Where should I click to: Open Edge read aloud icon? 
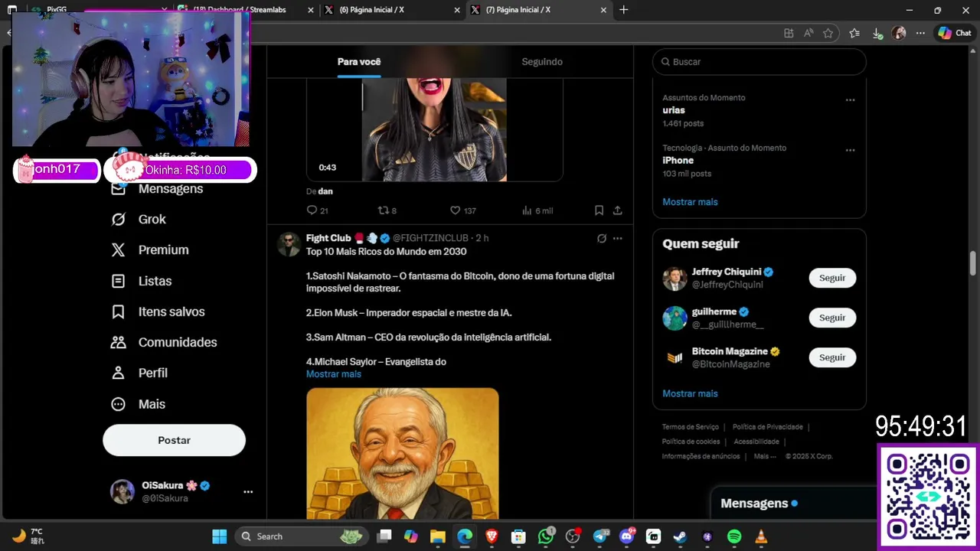point(808,33)
